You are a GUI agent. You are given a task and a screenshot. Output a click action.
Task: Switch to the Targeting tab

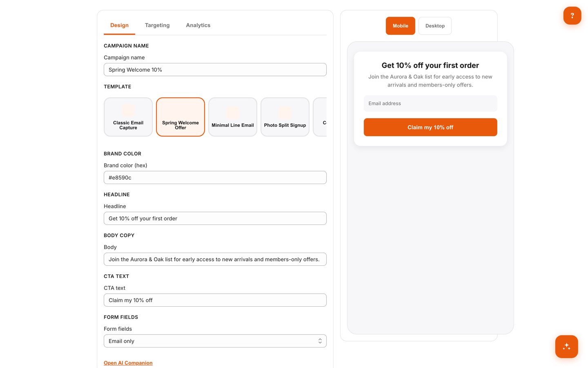coord(157,25)
